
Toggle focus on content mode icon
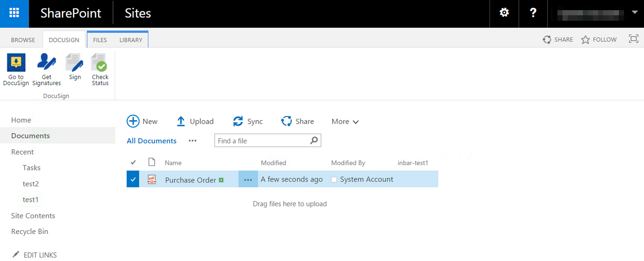point(634,39)
